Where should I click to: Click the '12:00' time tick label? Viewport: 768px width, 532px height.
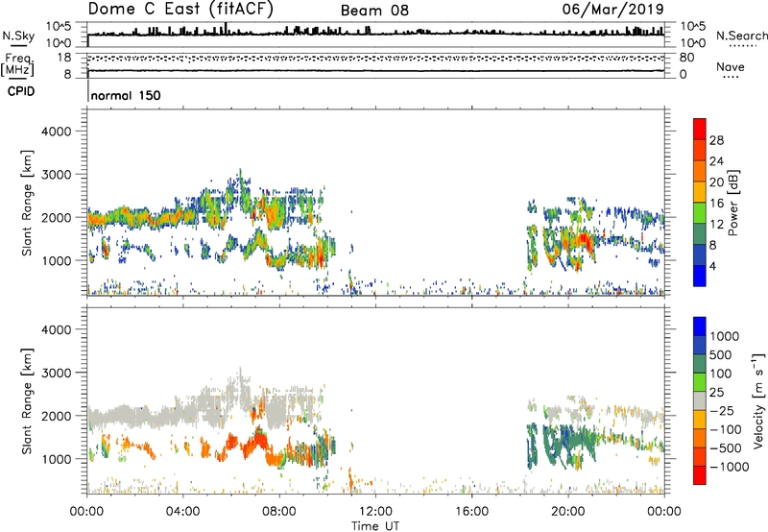coord(375,512)
